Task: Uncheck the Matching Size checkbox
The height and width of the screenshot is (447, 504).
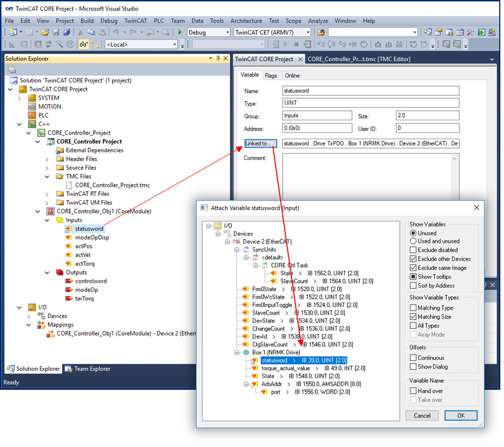Action: tap(413, 317)
